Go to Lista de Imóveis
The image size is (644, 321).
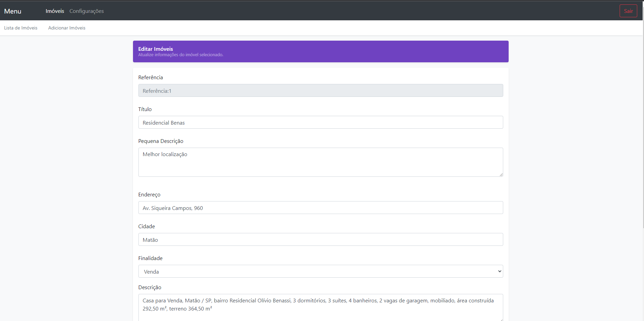(x=20, y=28)
